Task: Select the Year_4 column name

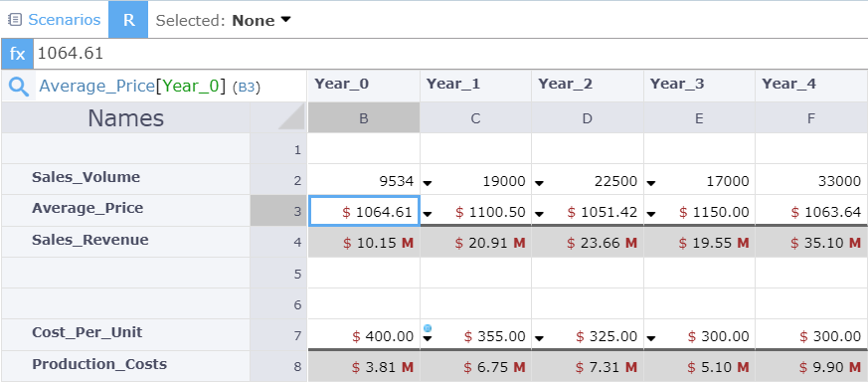Action: [788, 85]
